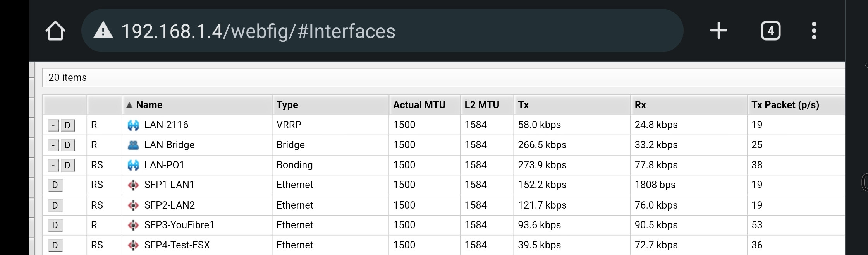Click the LAN-2116 VRRP interface icon
868x255 pixels.
[x=133, y=125]
